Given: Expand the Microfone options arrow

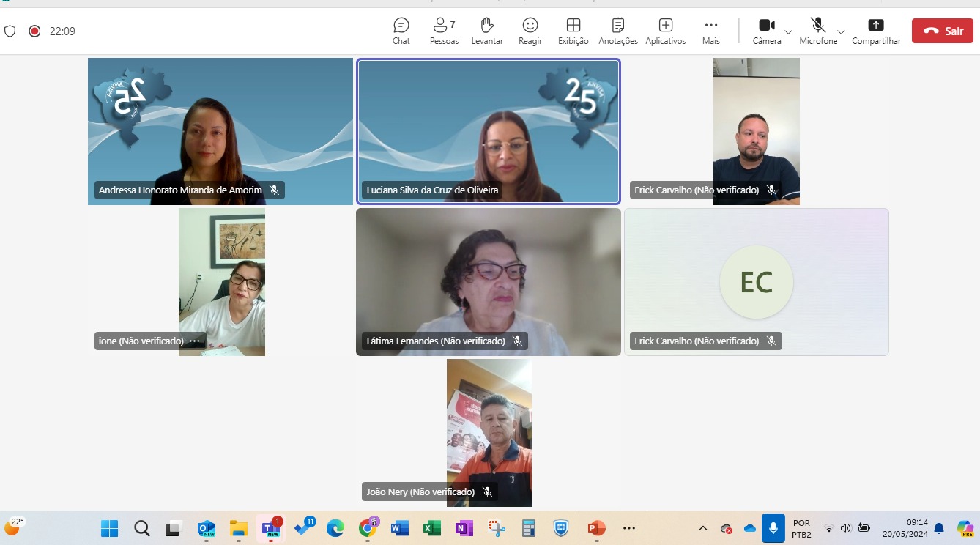Looking at the screenshot, I should pyautogui.click(x=841, y=32).
